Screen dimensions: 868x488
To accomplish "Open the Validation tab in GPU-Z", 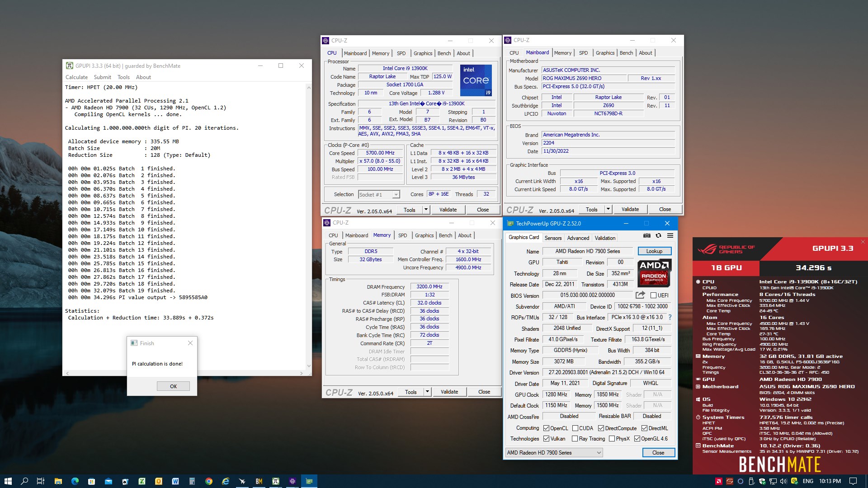I will [x=605, y=238].
